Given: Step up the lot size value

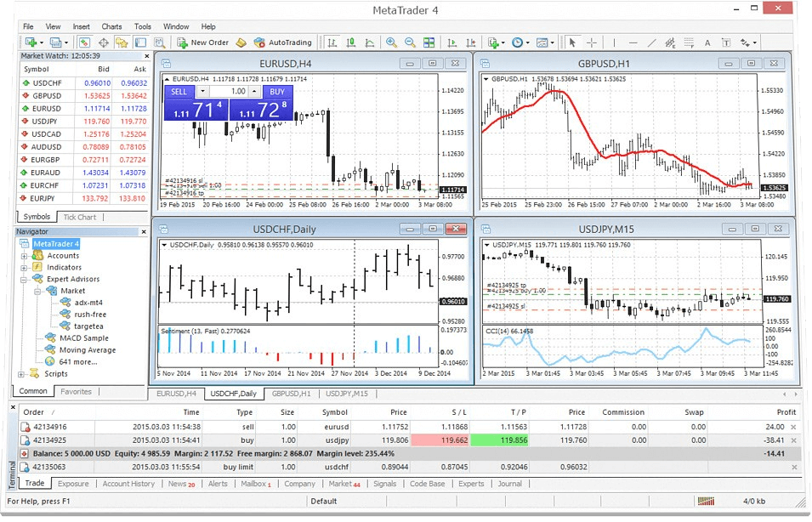Looking at the screenshot, I should tap(254, 91).
